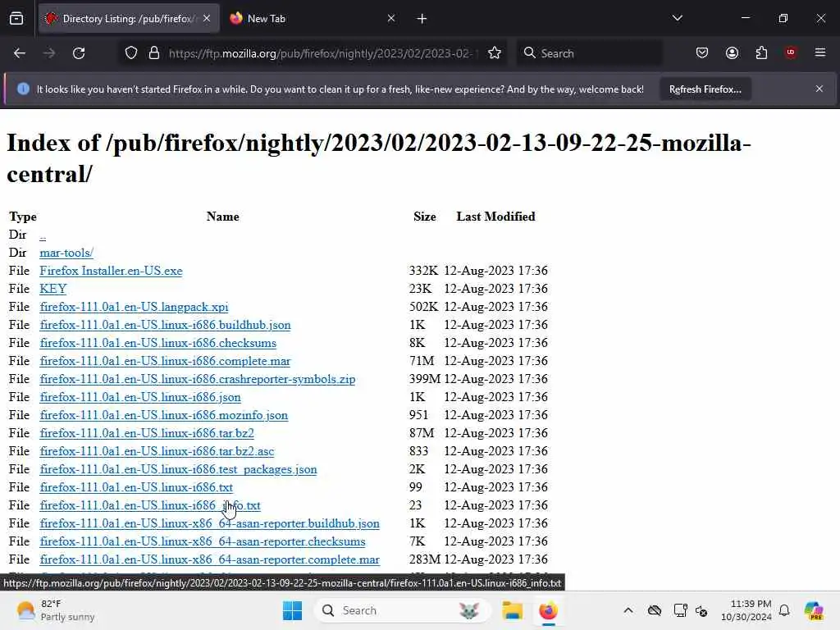The width and height of the screenshot is (840, 630).
Task: Open the notifications bell
Action: [784, 610]
